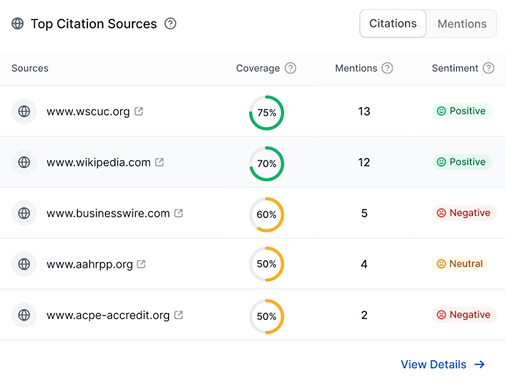Click the globe icon for www.businesswire.com
Image resolution: width=505 pixels, height=390 pixels.
24,213
